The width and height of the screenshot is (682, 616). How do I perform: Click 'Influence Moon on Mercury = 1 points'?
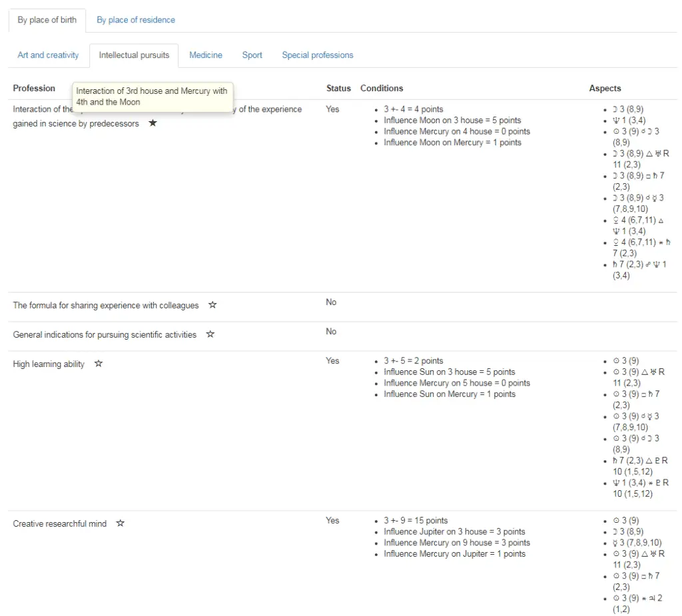452,143
